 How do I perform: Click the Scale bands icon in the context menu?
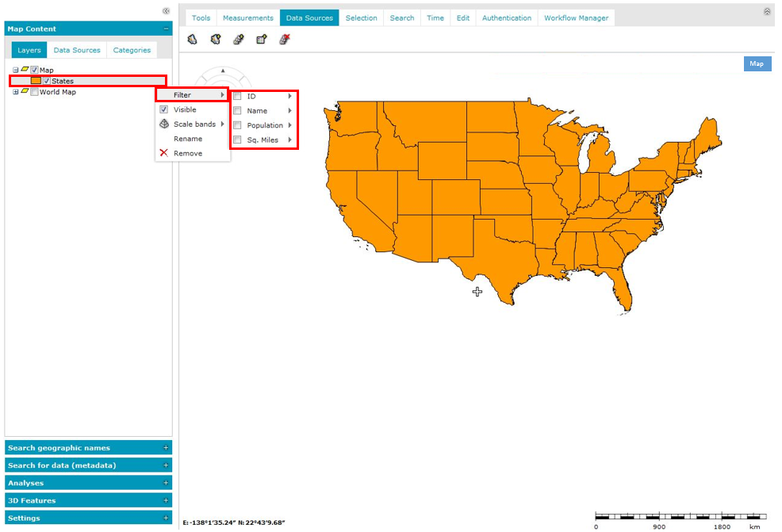[164, 124]
